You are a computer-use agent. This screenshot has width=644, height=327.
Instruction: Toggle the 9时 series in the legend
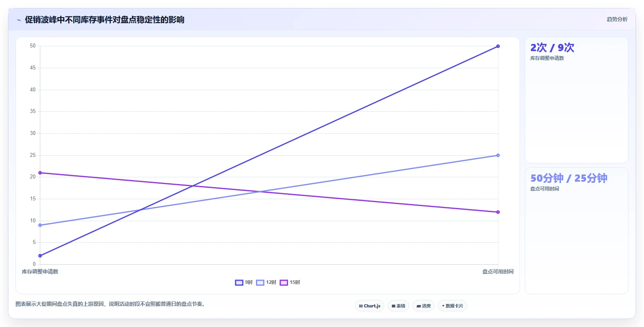pos(244,282)
